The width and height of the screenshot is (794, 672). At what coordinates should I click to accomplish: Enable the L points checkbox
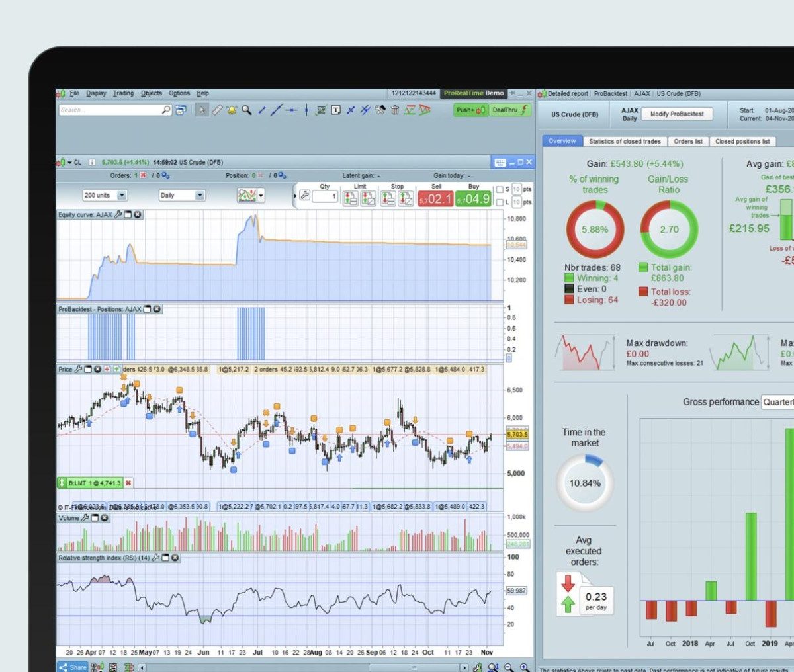pos(500,202)
